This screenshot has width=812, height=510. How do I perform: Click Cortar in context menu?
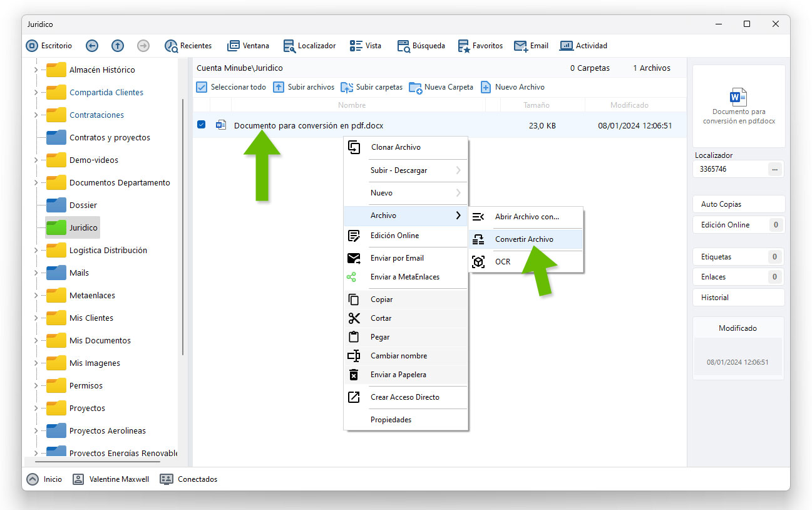click(x=406, y=318)
